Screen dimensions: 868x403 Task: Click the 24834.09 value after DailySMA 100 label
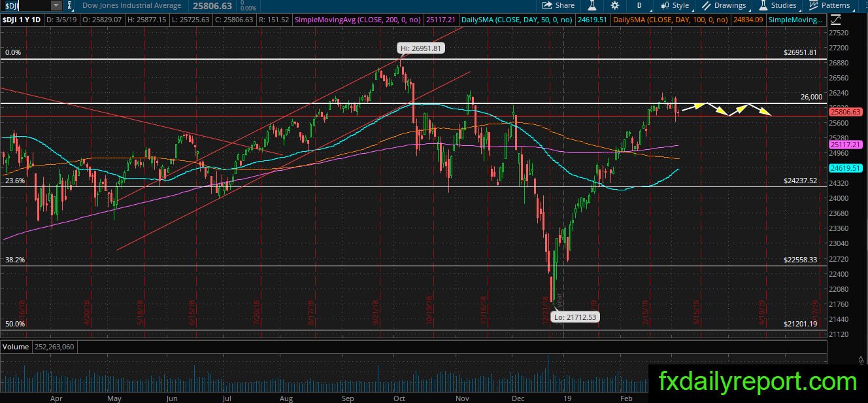(747, 20)
